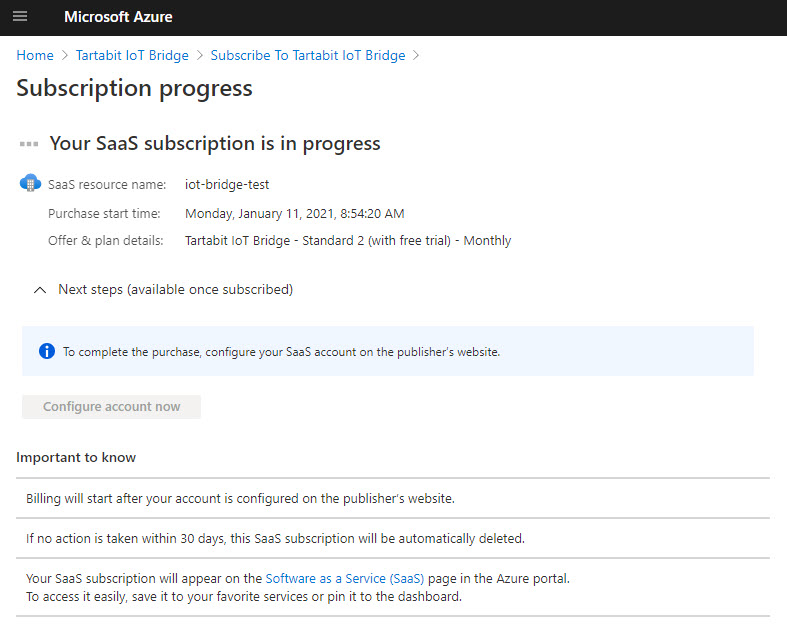Click 'Your SaaS subscription is in progress' heading
The width and height of the screenshot is (787, 637).
pyautogui.click(x=215, y=144)
